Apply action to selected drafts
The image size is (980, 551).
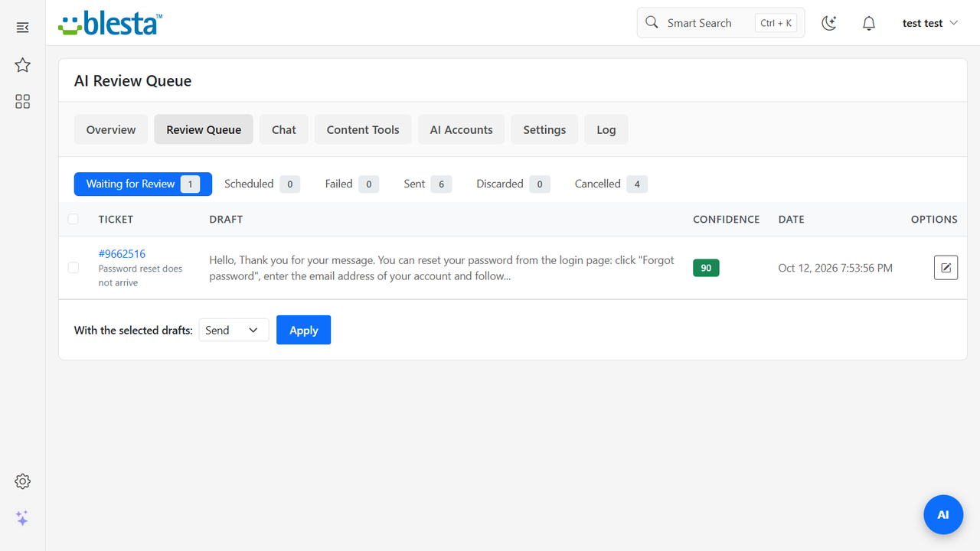303,330
